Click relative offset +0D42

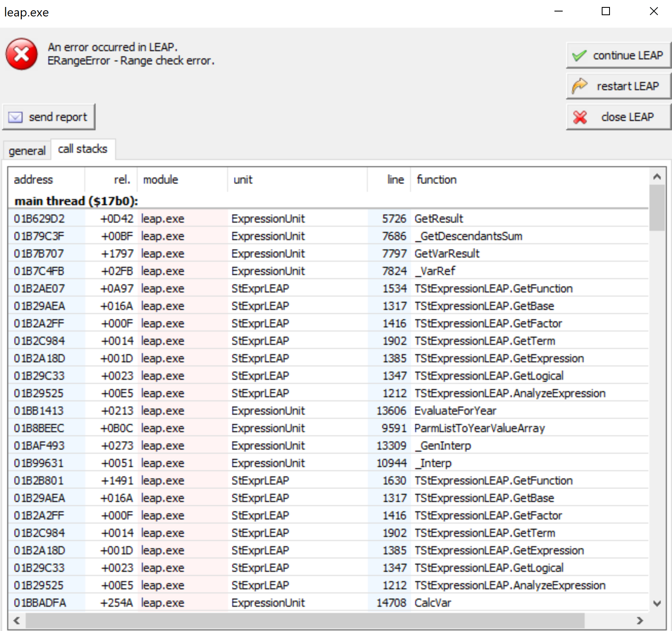pyautogui.click(x=117, y=219)
